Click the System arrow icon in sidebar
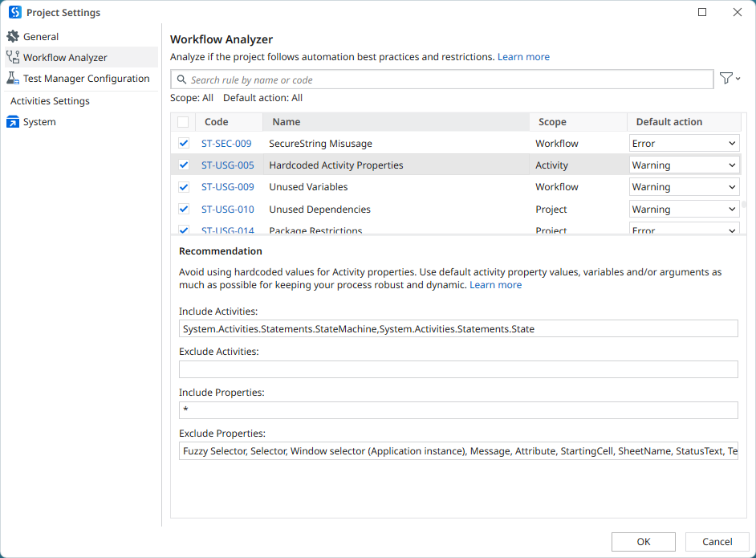The width and height of the screenshot is (756, 558). (x=13, y=122)
